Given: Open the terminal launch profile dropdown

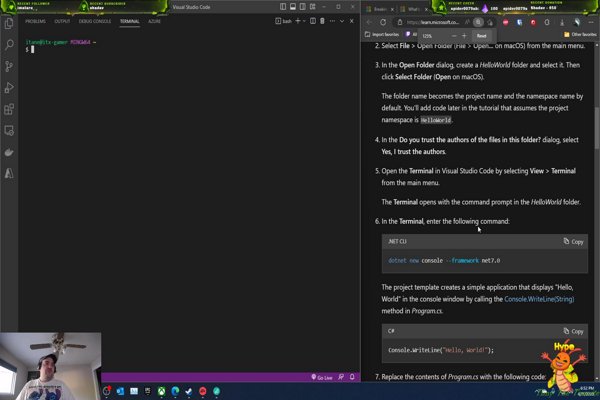Looking at the screenshot, I should pos(304,21).
